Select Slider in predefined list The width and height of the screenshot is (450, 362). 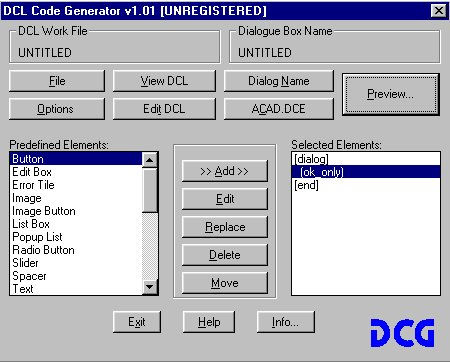[76, 263]
